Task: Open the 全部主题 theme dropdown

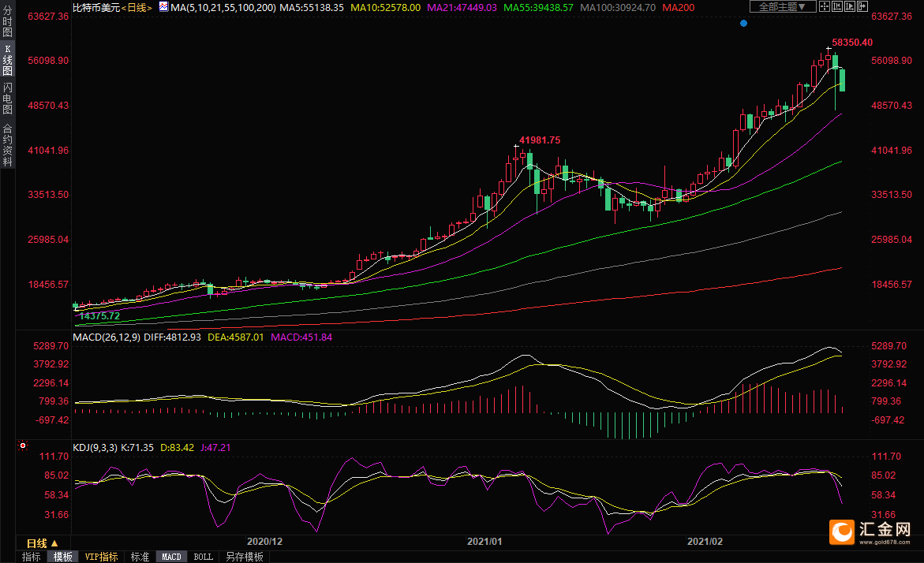Action: point(784,6)
